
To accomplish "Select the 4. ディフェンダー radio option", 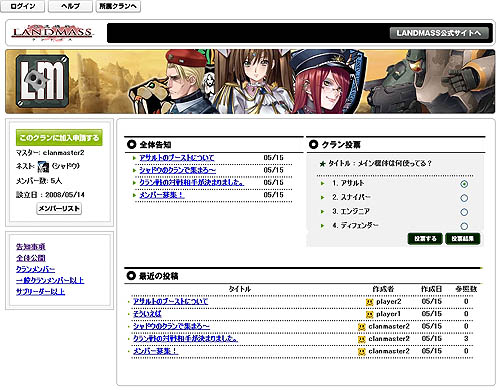I will click(464, 226).
